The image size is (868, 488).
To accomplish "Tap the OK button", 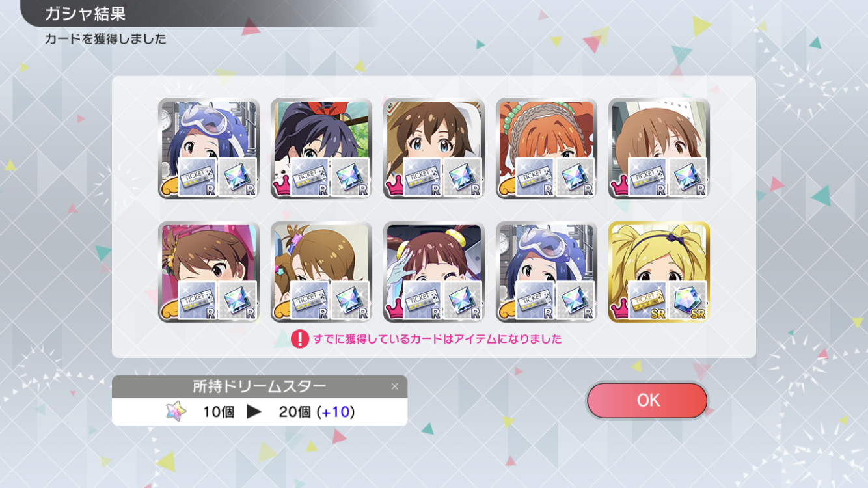I will tap(647, 400).
